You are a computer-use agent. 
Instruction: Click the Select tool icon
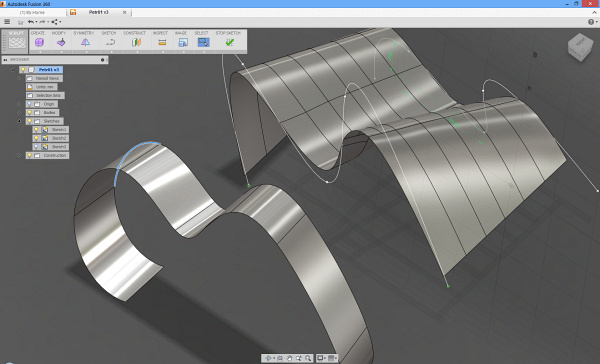(203, 42)
